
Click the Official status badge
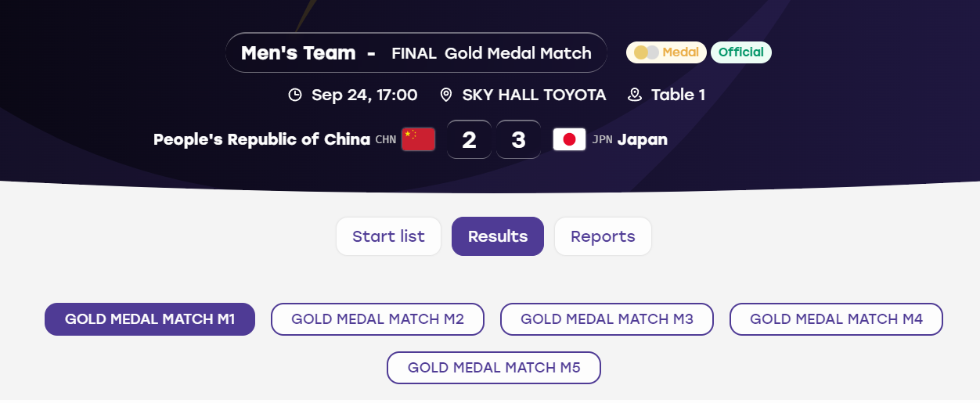click(741, 52)
